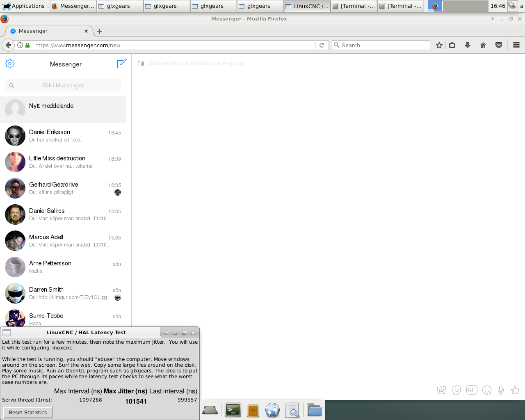
Task: Click the URL address bar
Action: pos(174,45)
